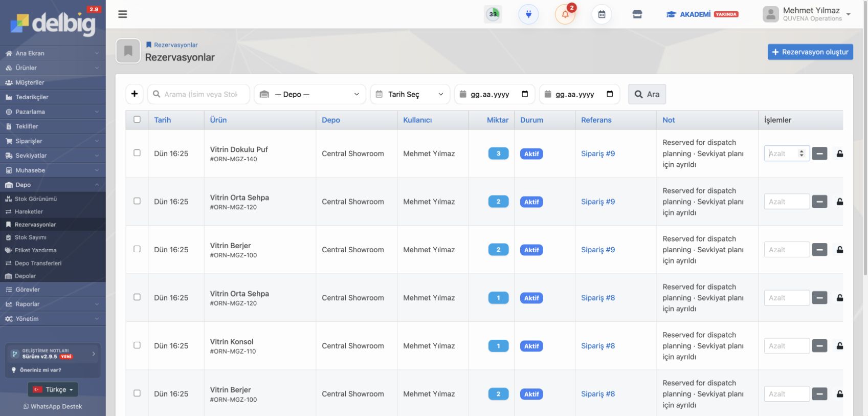Unlock reservation for Vitrin Dokulu Puf row
Screen dimensions: 868x416
[x=839, y=154]
